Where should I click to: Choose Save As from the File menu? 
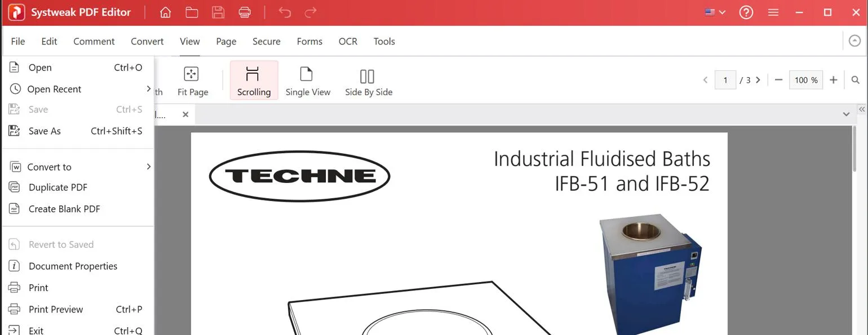click(78, 131)
